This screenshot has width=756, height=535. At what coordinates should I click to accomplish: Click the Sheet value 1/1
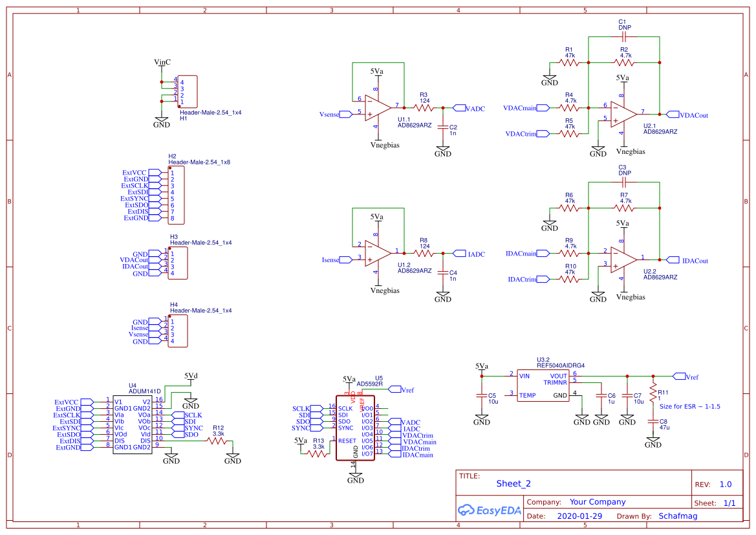[729, 503]
